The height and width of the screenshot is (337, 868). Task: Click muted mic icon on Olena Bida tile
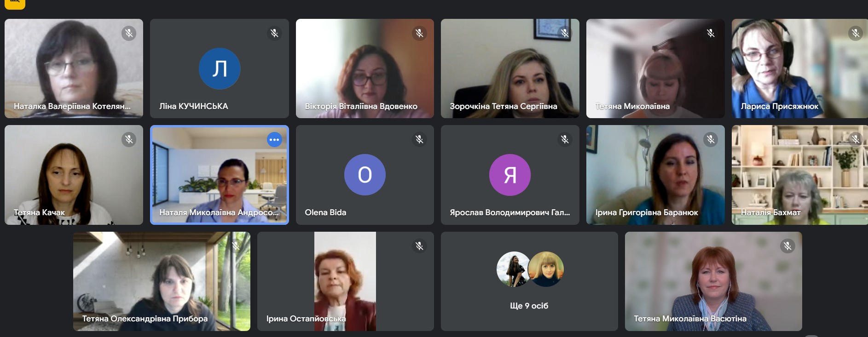click(419, 139)
